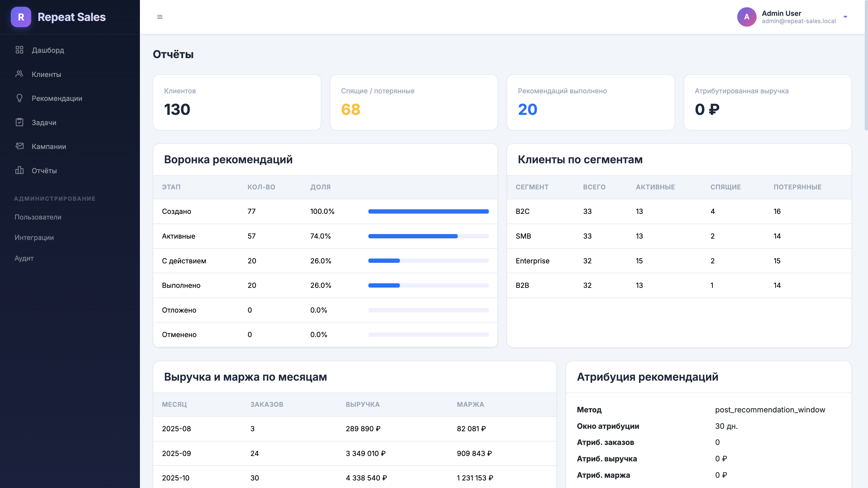The image size is (868, 488).
Task: Click the 1 231 153 ₽ margin value
Action: point(475,478)
